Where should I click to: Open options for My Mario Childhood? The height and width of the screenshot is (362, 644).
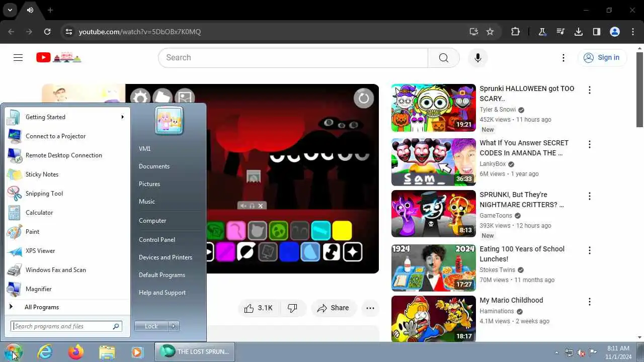(589, 302)
